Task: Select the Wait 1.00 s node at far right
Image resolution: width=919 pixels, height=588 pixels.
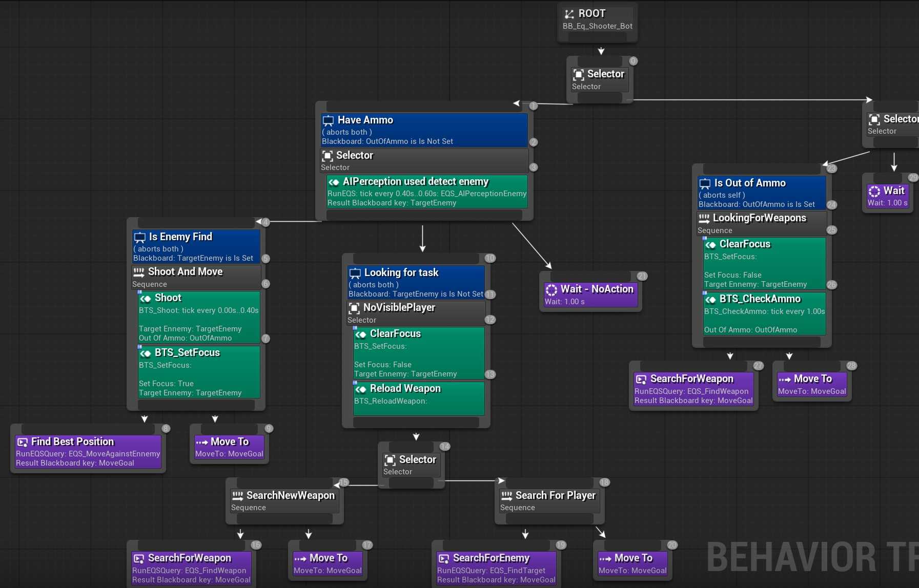Action: [888, 196]
